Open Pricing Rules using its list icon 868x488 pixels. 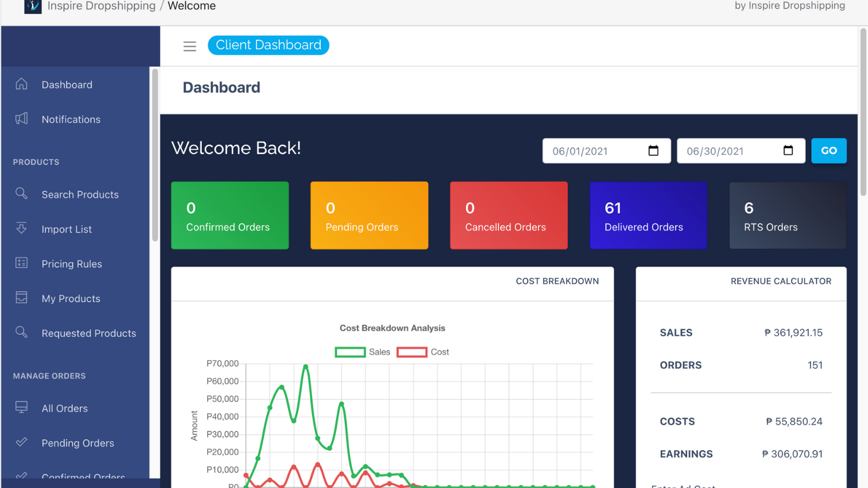[x=21, y=264]
